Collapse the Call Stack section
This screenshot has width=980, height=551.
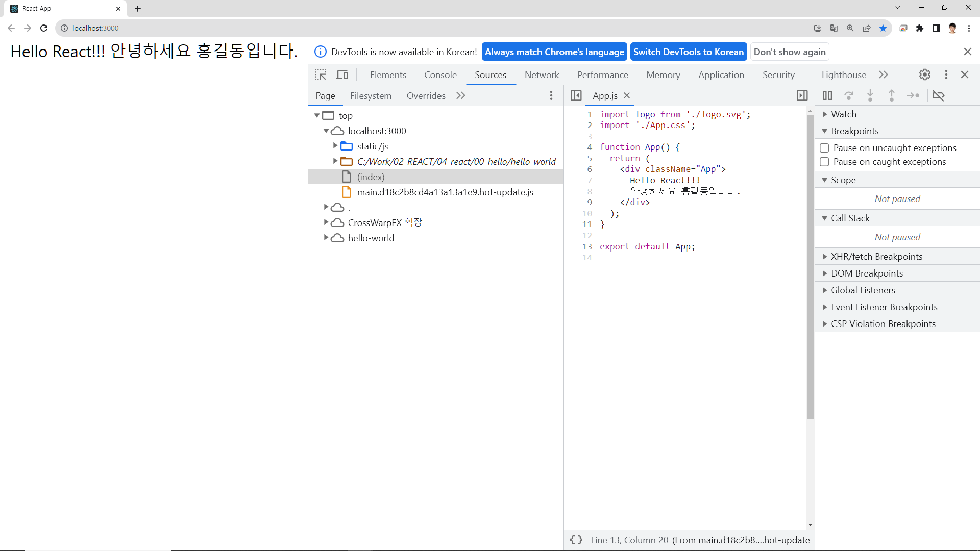click(x=825, y=218)
